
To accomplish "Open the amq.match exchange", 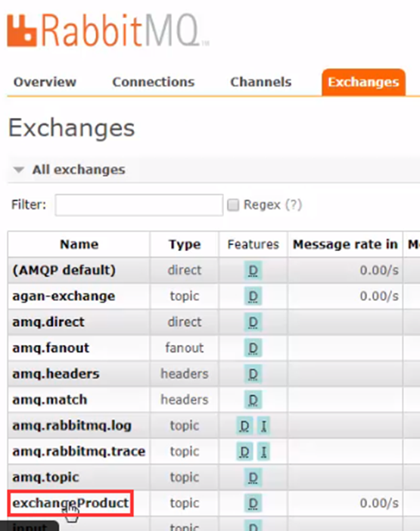I will coord(50,399).
